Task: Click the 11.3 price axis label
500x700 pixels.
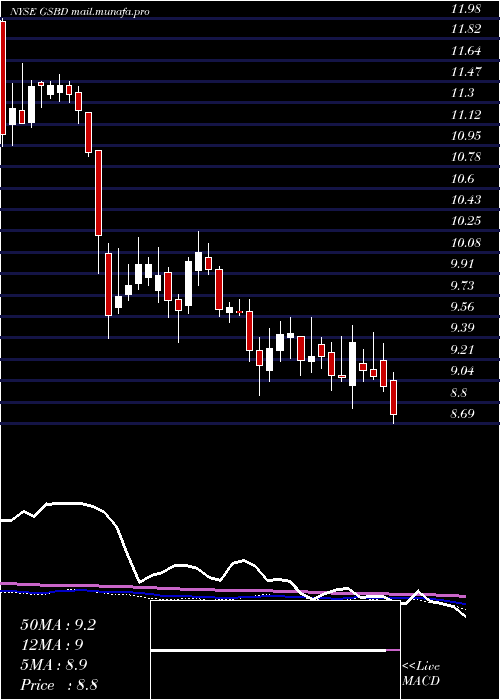Action: tap(462, 93)
